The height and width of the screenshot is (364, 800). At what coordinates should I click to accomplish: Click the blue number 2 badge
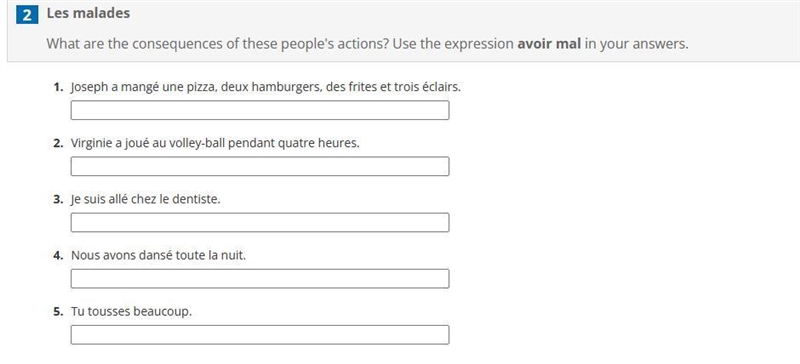(27, 15)
